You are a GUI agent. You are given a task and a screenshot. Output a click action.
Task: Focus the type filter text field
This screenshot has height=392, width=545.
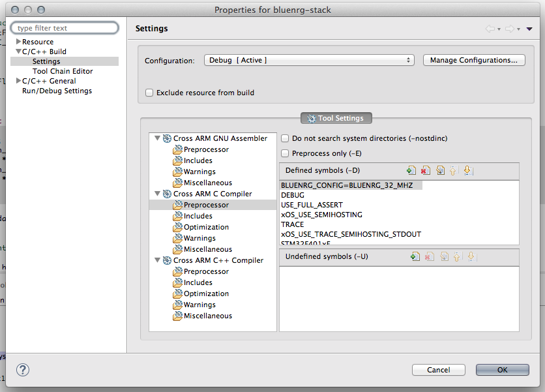pyautogui.click(x=65, y=28)
